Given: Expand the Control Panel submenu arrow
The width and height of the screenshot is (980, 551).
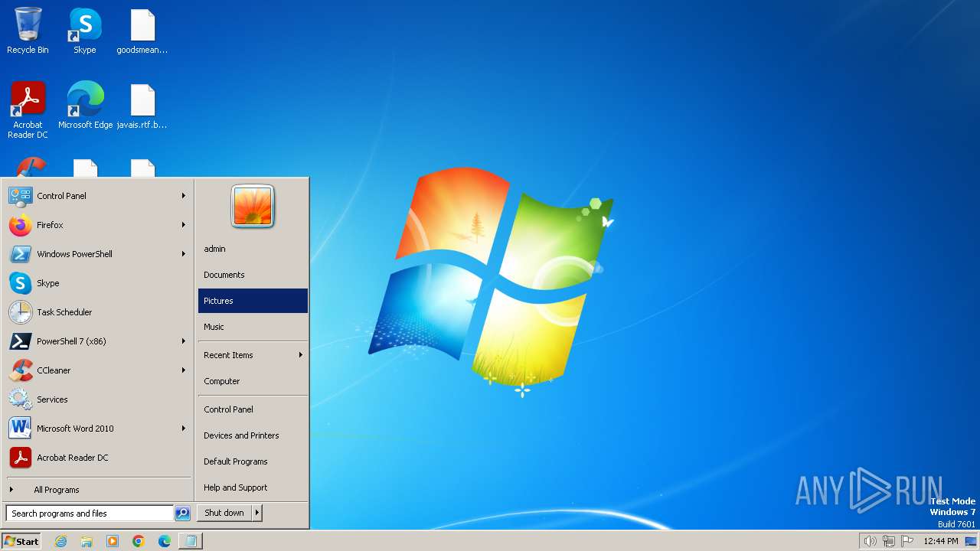Looking at the screenshot, I should [184, 196].
